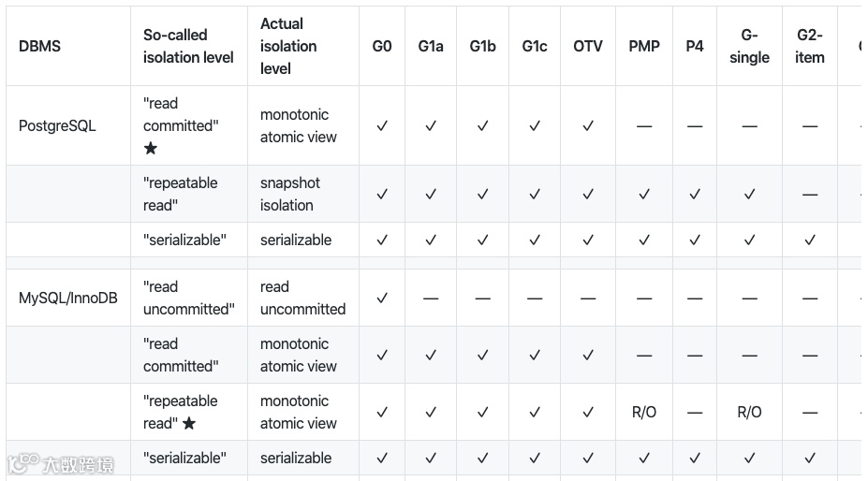The width and height of the screenshot is (868, 481).
Task: Click the "So-called isolation level" column header
Action: pos(187,46)
